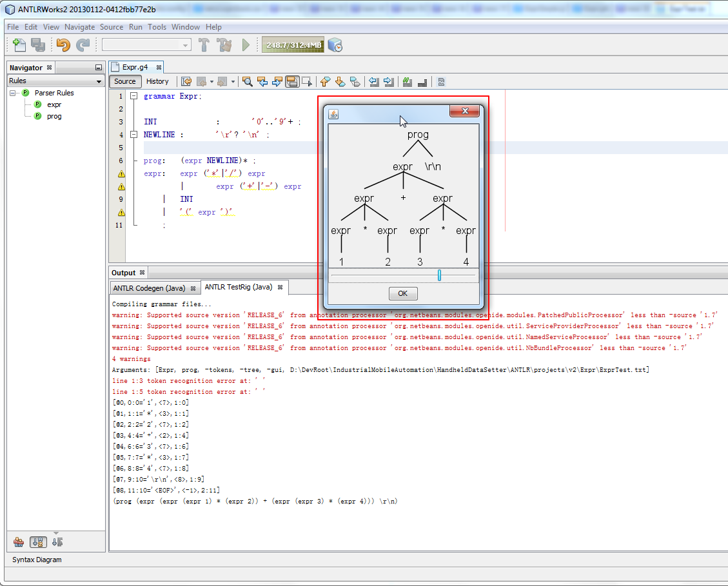Click the parse tree zoom slider handle
This screenshot has height=586, width=728.
(439, 275)
